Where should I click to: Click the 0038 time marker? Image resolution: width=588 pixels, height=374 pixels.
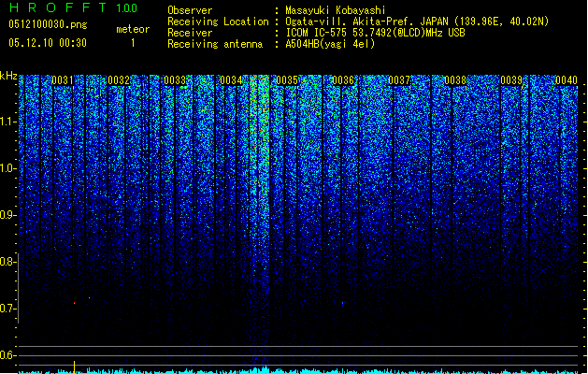tap(455, 80)
